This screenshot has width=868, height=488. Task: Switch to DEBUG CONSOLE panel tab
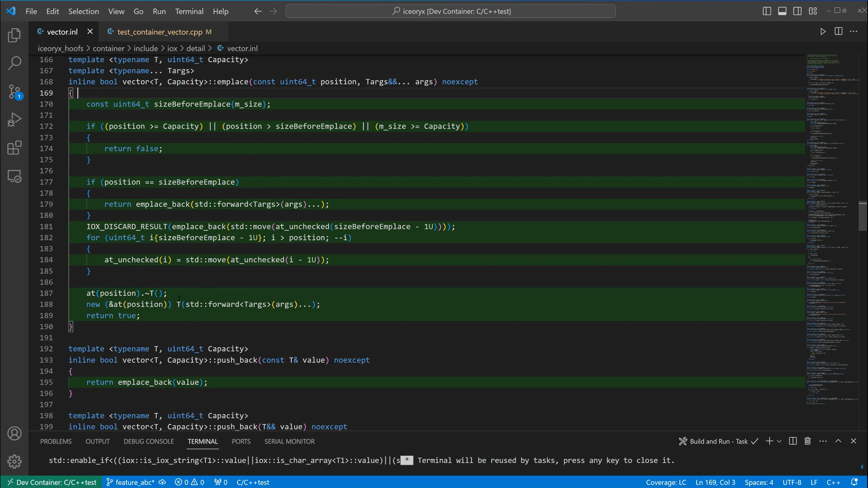[x=149, y=441]
